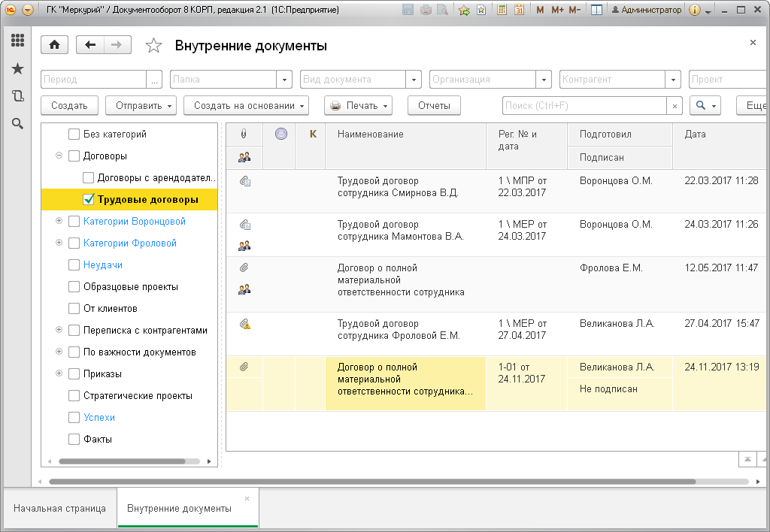770x532 pixels.
Task: Click the printer icon in title bar
Action: 426,10
